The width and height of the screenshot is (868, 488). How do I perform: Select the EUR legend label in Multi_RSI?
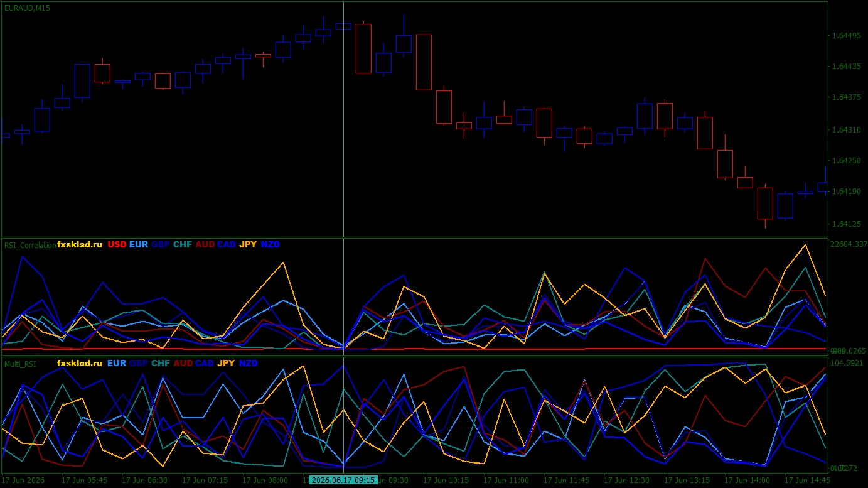click(x=117, y=363)
